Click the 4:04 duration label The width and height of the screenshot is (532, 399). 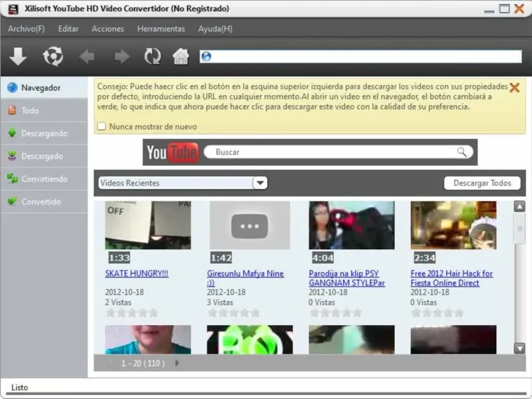point(323,258)
